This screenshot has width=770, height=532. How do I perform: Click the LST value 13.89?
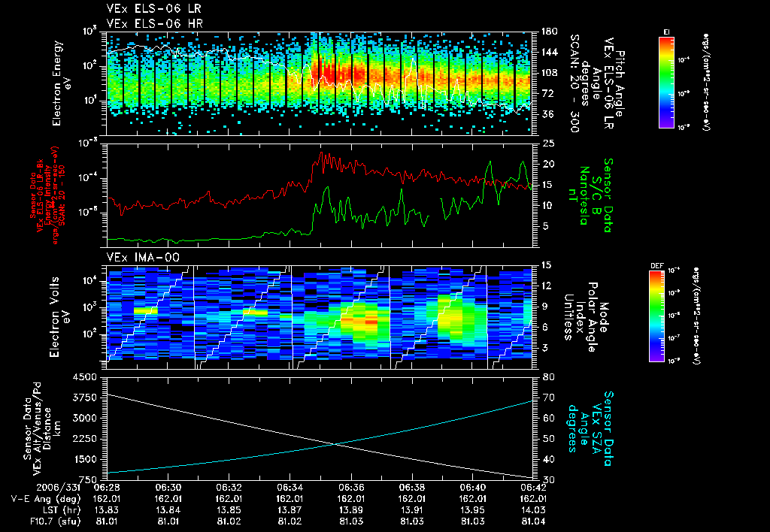pyautogui.click(x=350, y=510)
